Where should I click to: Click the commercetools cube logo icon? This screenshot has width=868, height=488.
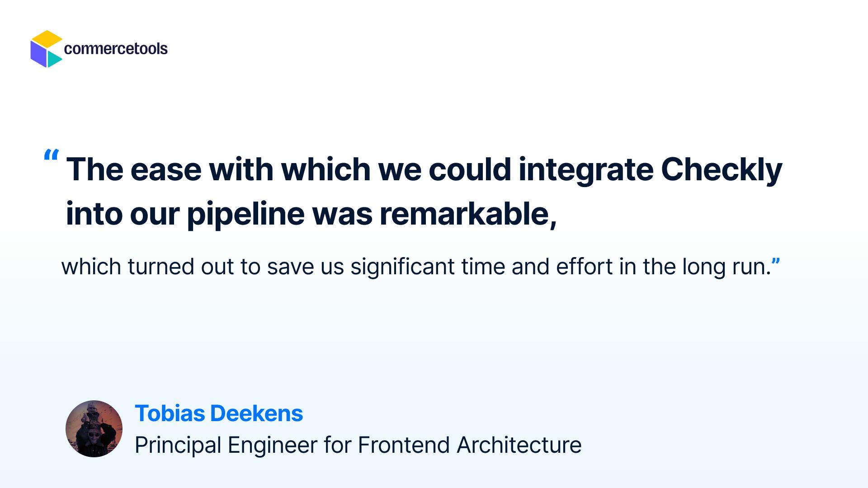(x=46, y=49)
